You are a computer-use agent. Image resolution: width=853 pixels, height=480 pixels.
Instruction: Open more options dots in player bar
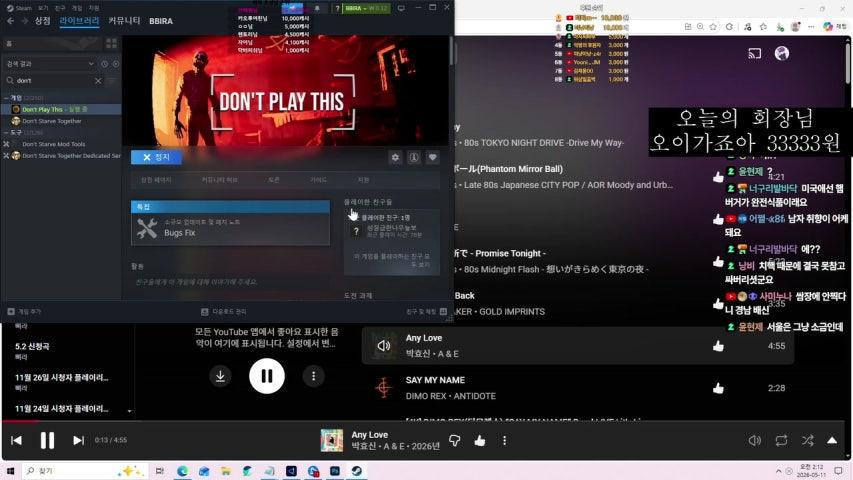tap(504, 440)
